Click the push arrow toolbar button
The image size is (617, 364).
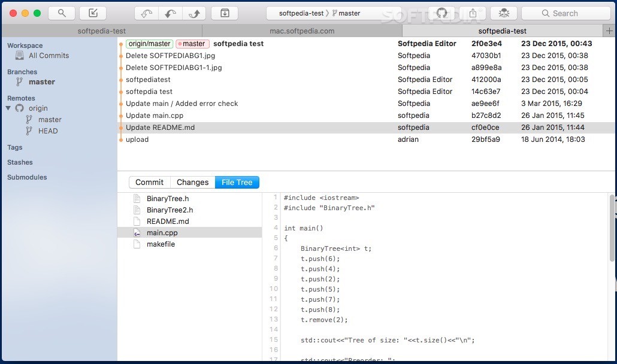click(195, 13)
